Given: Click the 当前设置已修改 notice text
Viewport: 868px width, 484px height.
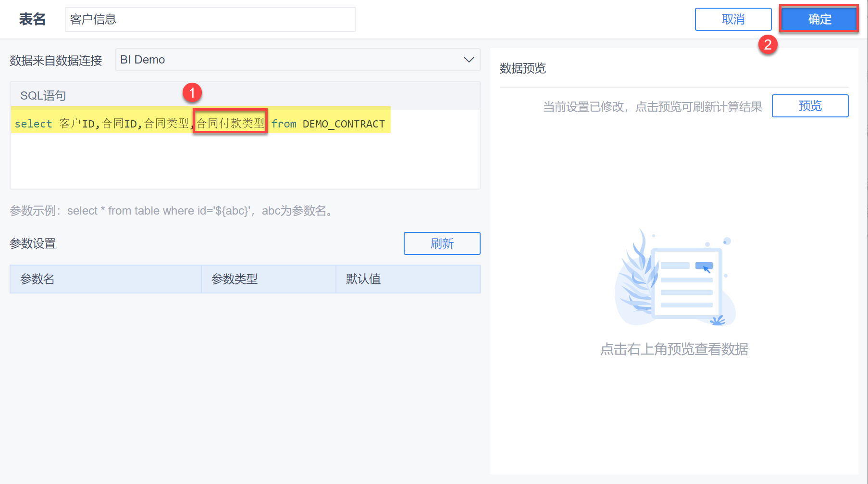Looking at the screenshot, I should pos(653,106).
